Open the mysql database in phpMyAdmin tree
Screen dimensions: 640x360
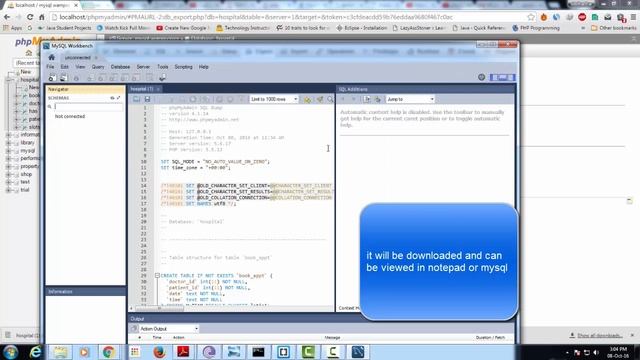tap(27, 151)
